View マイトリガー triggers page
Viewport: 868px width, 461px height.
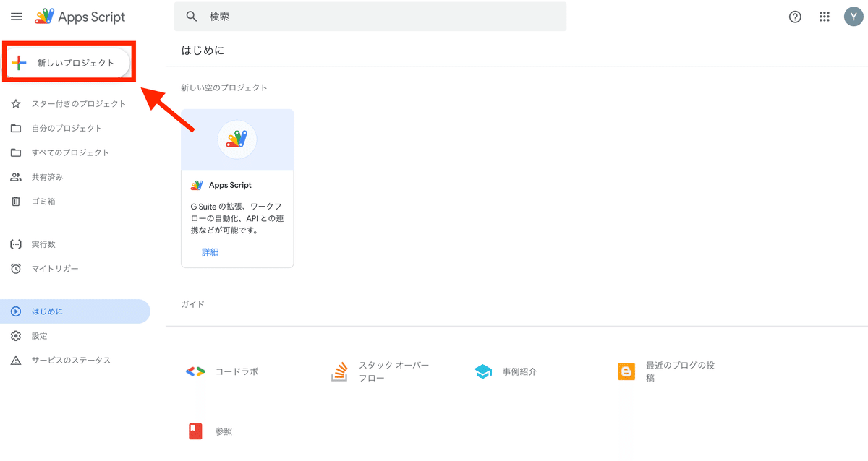(x=54, y=269)
